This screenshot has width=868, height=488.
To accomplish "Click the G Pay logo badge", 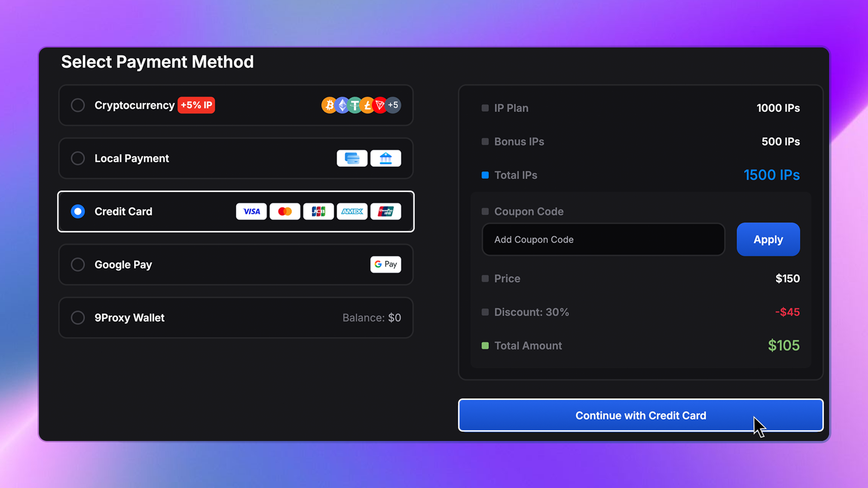I will pyautogui.click(x=386, y=264).
